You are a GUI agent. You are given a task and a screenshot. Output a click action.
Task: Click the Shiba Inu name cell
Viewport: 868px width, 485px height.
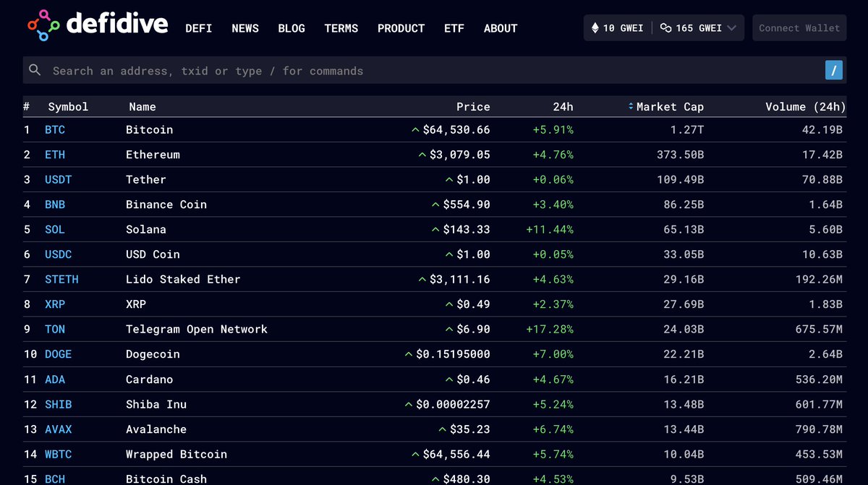click(x=156, y=404)
